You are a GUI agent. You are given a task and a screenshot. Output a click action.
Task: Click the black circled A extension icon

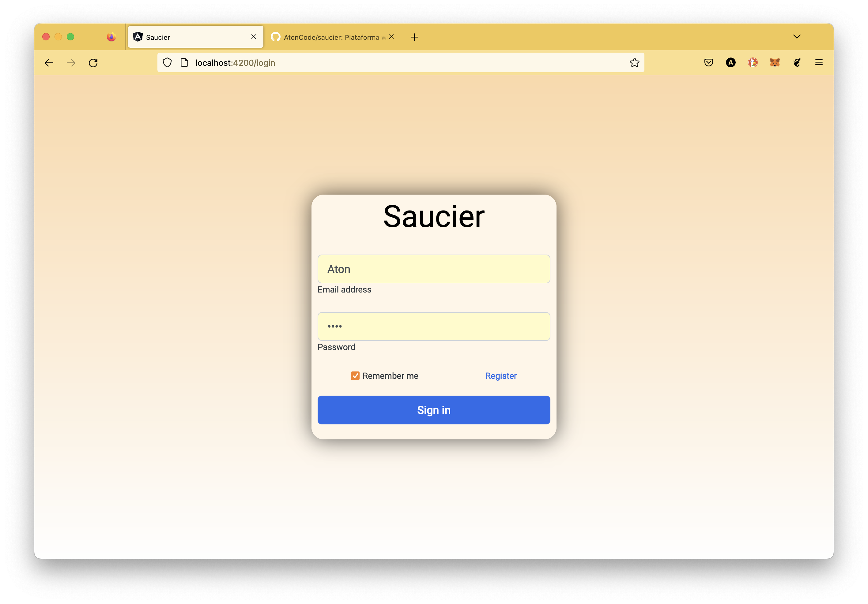730,63
